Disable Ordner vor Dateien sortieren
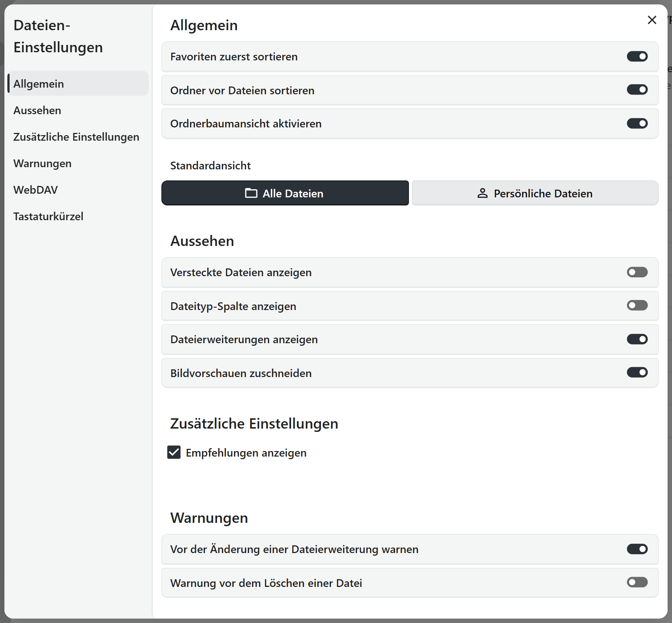 coord(637,89)
